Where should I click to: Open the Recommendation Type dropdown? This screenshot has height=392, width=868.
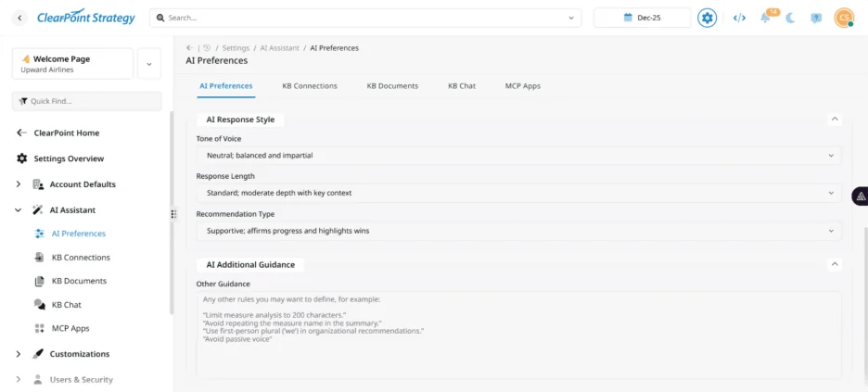[518, 231]
